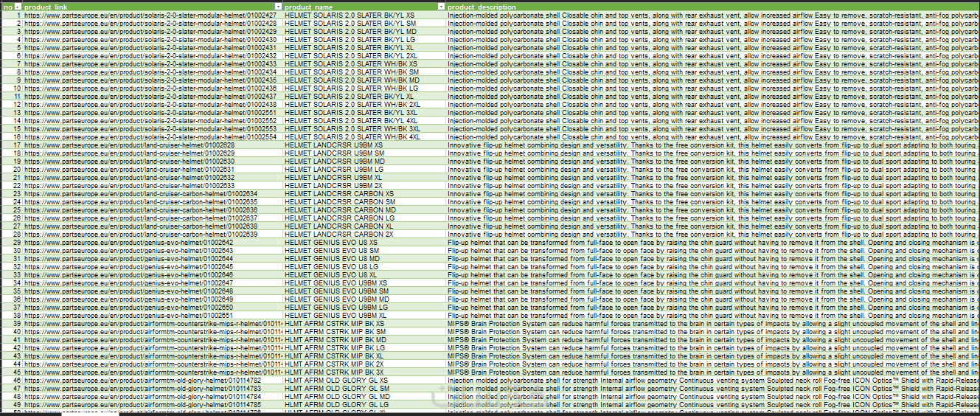Select cell HLMT AFRM OLD GLORY GL MD
980x416 pixels.
(x=364, y=396)
